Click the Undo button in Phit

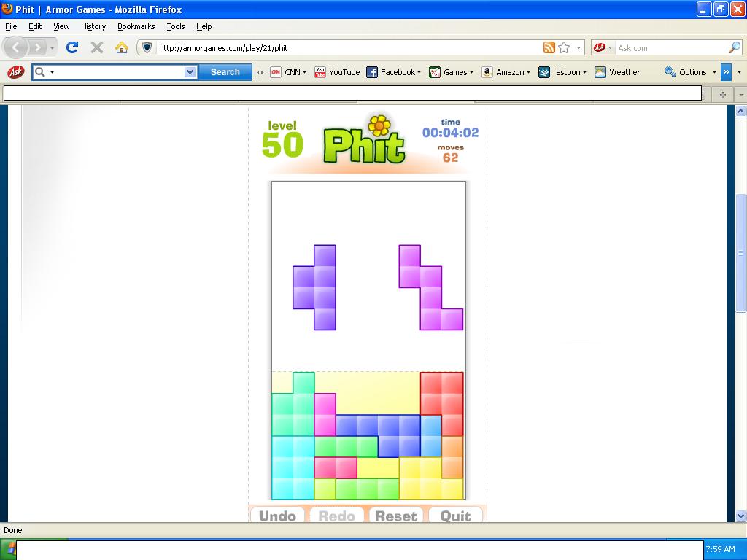[277, 515]
